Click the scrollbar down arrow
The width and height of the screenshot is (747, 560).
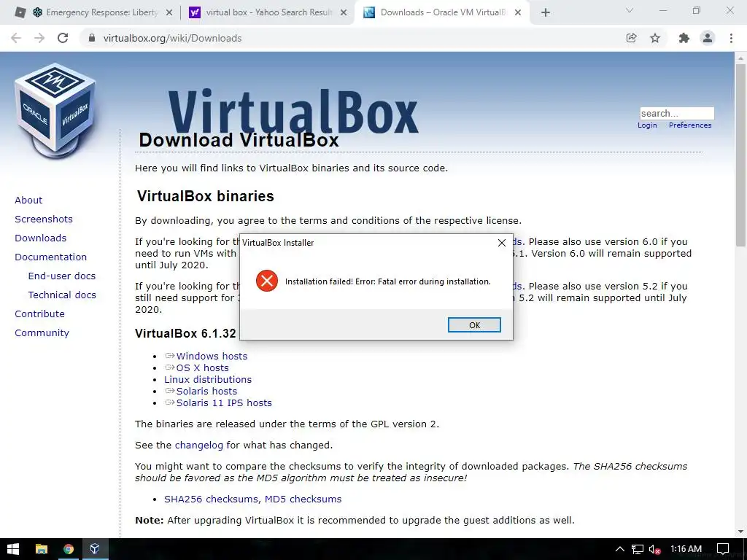click(740, 531)
